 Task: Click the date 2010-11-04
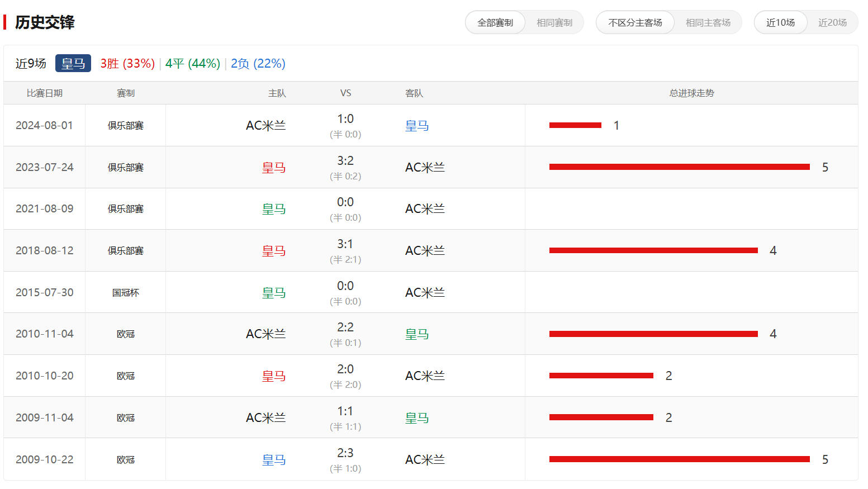click(45, 334)
